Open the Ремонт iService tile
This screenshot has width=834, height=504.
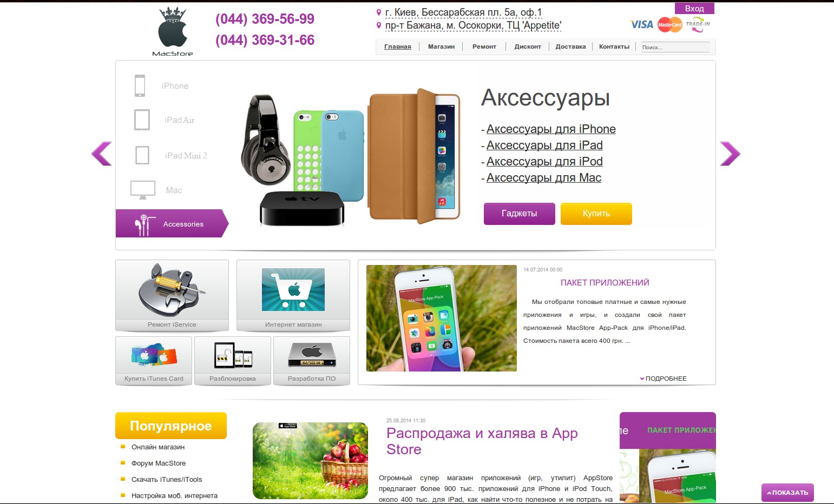coord(172,295)
